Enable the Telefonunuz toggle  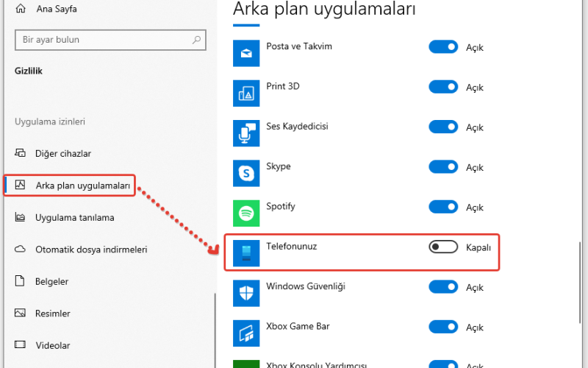pos(443,247)
